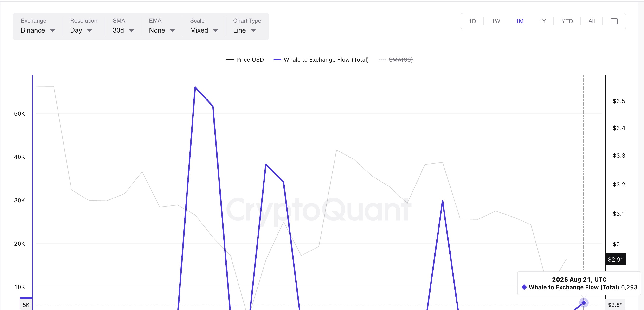Select the YTD time range

567,21
